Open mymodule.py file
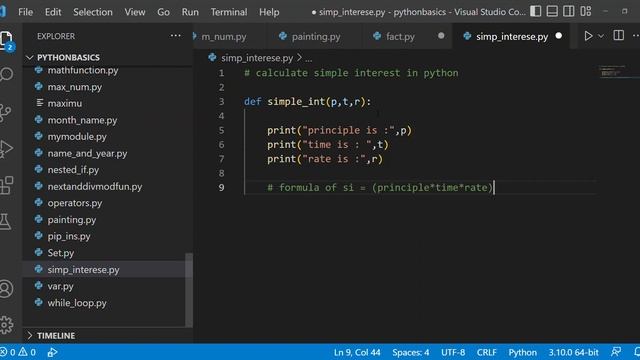 77,137
